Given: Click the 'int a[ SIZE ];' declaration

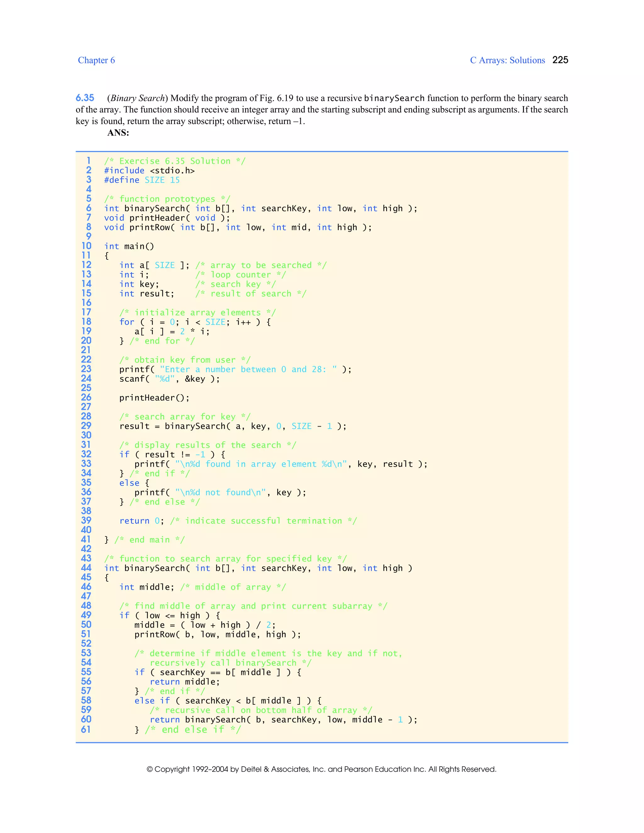Looking at the screenshot, I should (154, 265).
